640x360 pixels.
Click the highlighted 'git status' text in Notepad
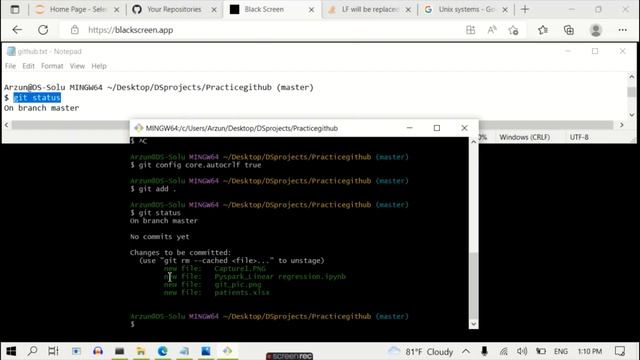(x=37, y=98)
